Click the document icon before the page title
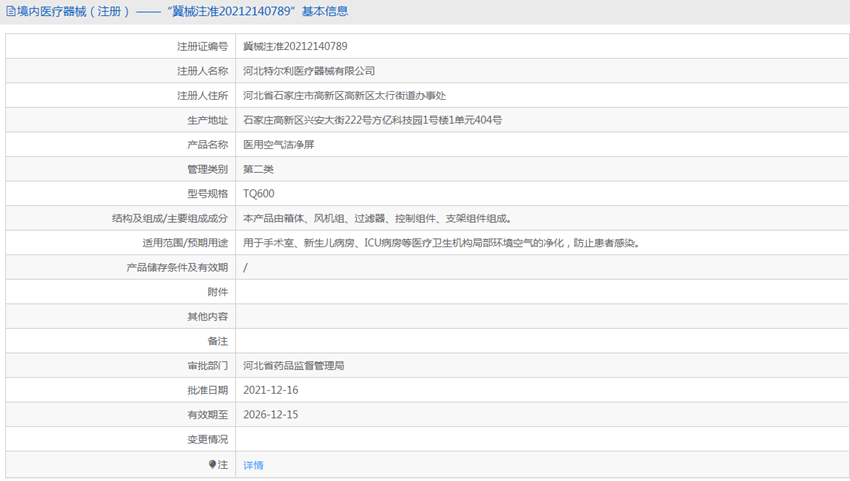The width and height of the screenshot is (850, 481). pos(10,12)
